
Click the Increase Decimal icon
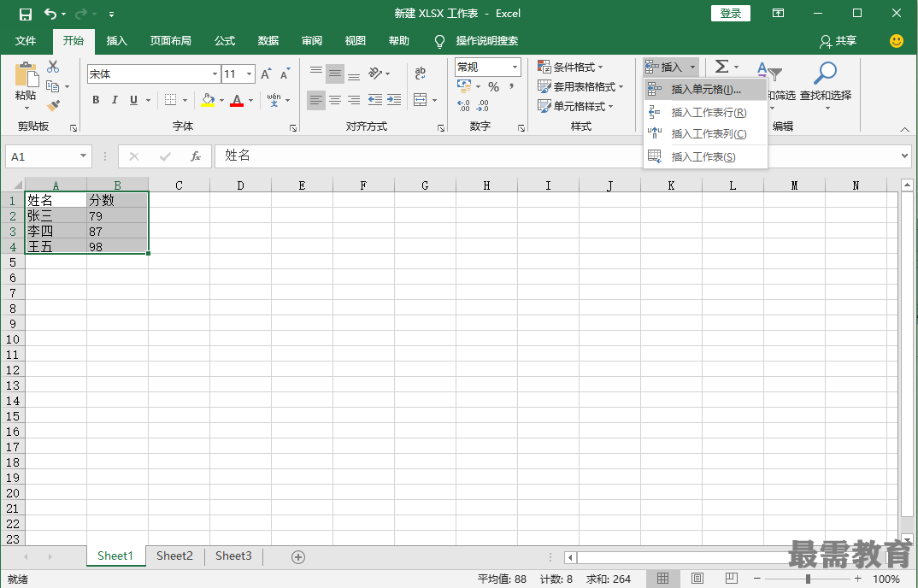pos(463,105)
